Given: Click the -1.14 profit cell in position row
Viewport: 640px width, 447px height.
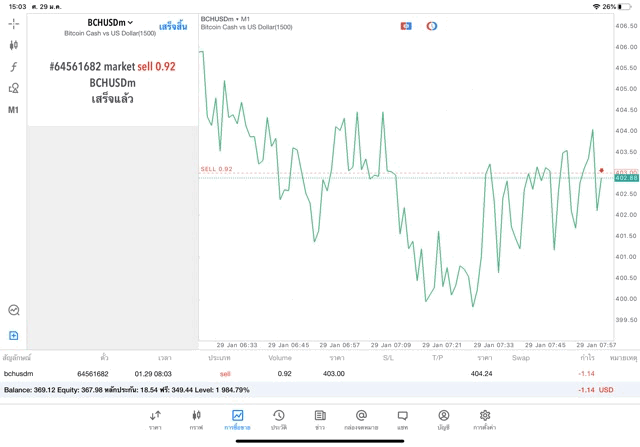Looking at the screenshot, I should pyautogui.click(x=586, y=374).
